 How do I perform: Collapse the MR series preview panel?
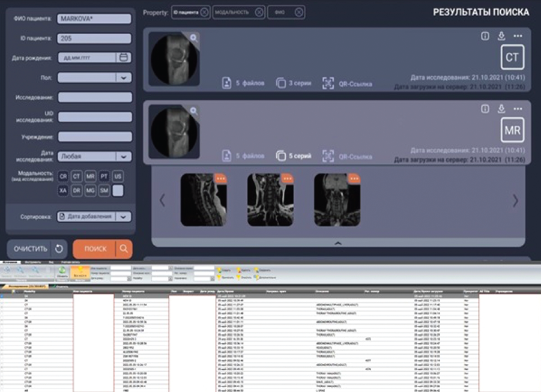[x=338, y=243]
